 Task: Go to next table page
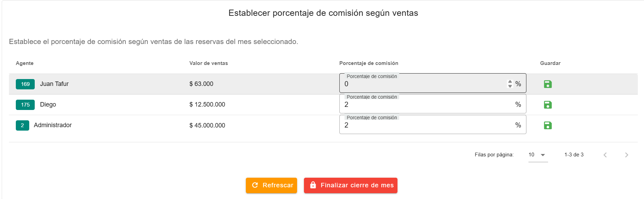point(626,155)
